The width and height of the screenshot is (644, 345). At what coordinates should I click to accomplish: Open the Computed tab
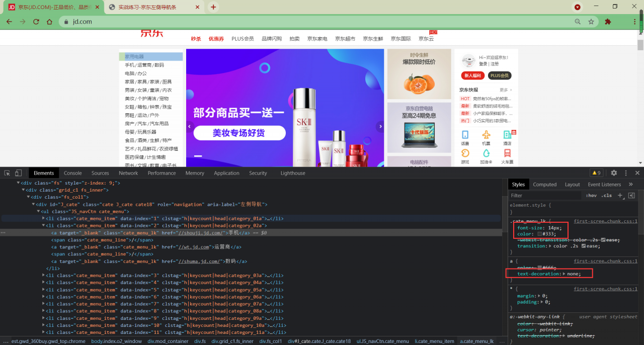click(545, 185)
